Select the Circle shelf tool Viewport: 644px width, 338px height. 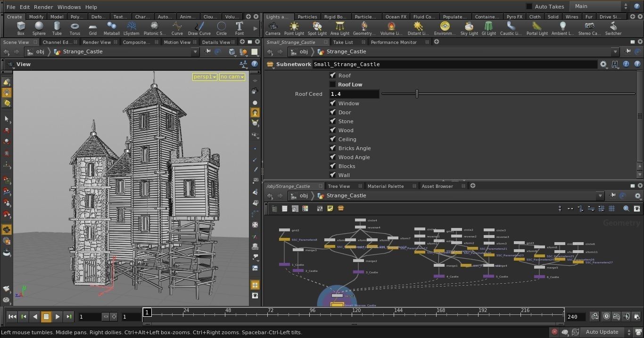pyautogui.click(x=222, y=28)
